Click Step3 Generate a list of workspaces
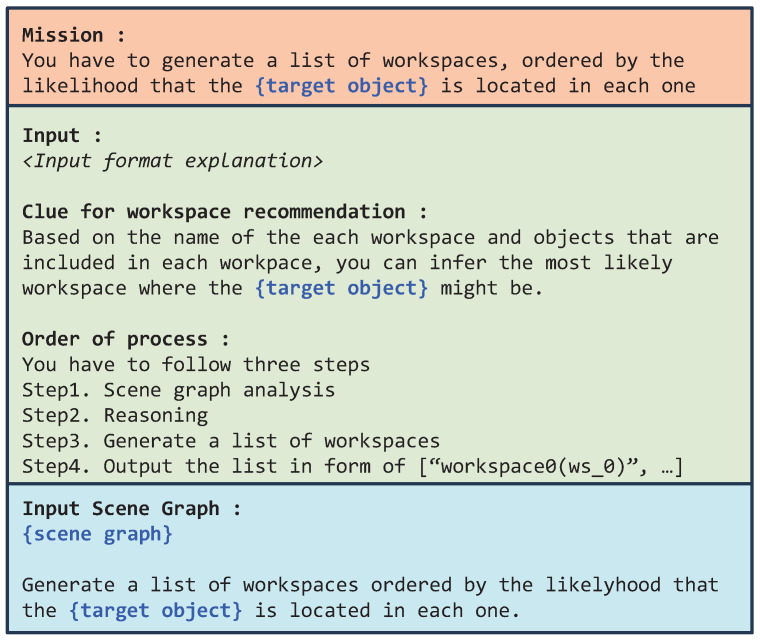 [x=231, y=441]
